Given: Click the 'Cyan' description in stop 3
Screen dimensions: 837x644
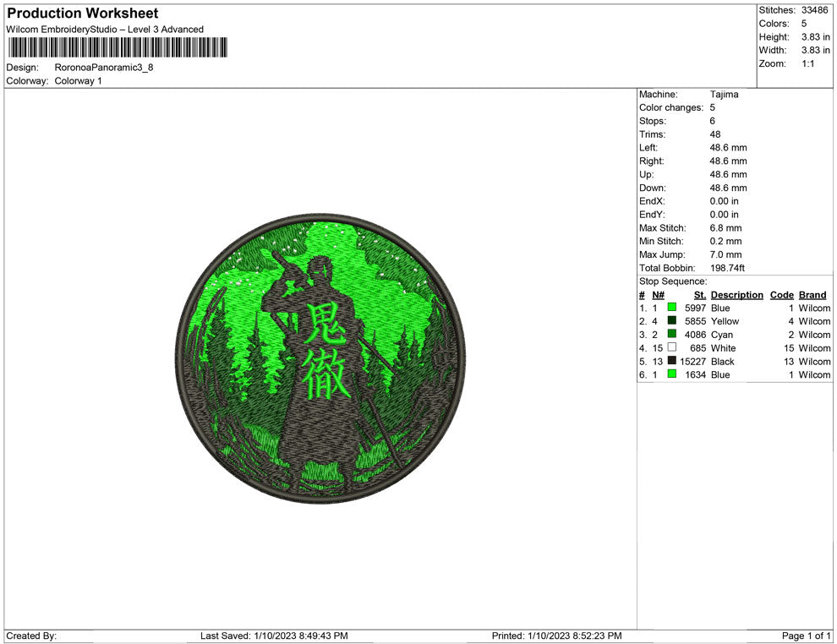Looking at the screenshot, I should click(722, 335).
